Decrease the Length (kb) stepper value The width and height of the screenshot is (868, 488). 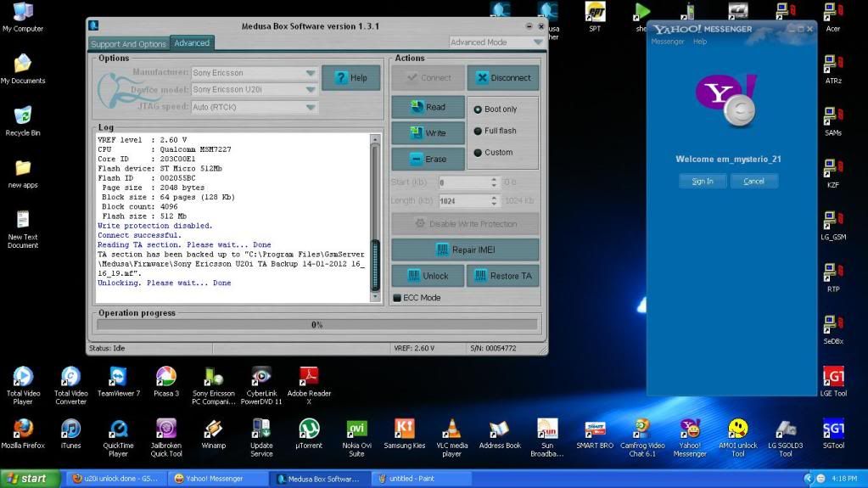pyautogui.click(x=494, y=204)
